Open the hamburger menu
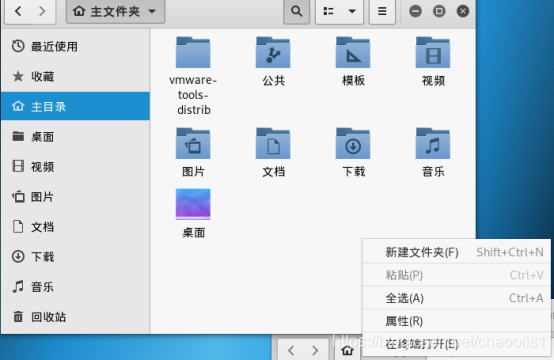 click(x=382, y=11)
